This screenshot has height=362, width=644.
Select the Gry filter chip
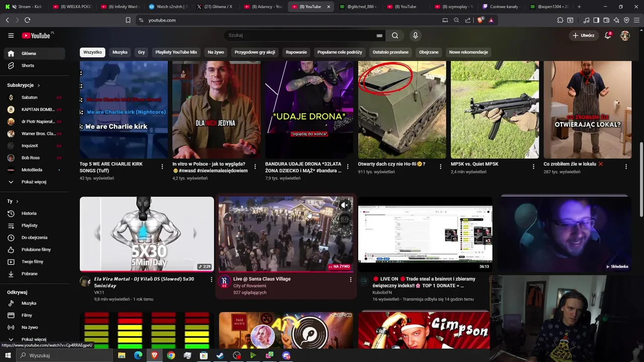pyautogui.click(x=141, y=52)
